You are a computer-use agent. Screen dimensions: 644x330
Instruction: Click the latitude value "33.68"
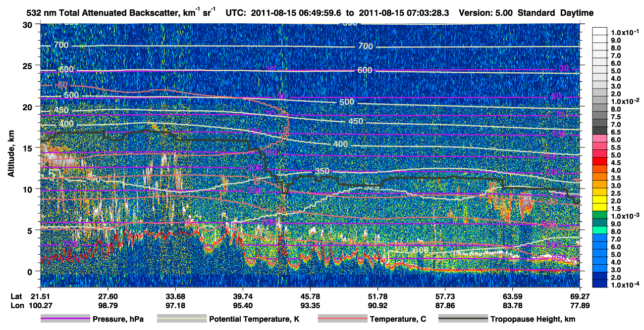[x=175, y=296]
